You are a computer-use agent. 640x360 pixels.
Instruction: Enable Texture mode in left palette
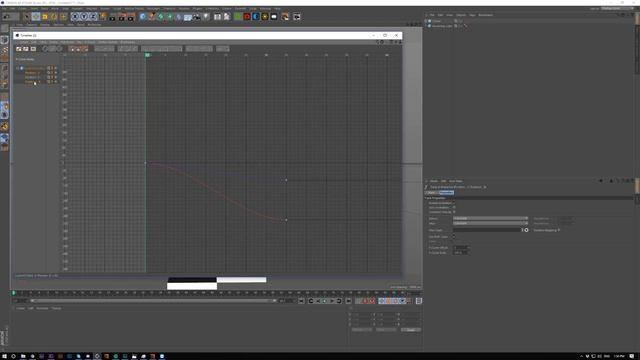pos(4,50)
